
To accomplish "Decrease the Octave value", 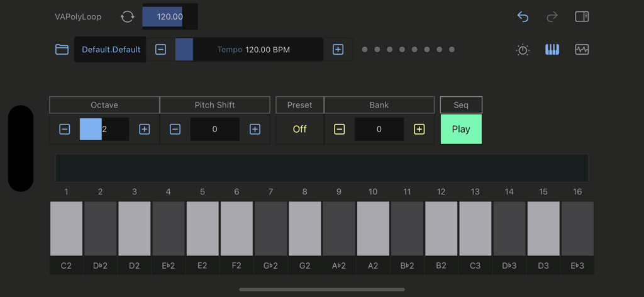I will click(65, 130).
